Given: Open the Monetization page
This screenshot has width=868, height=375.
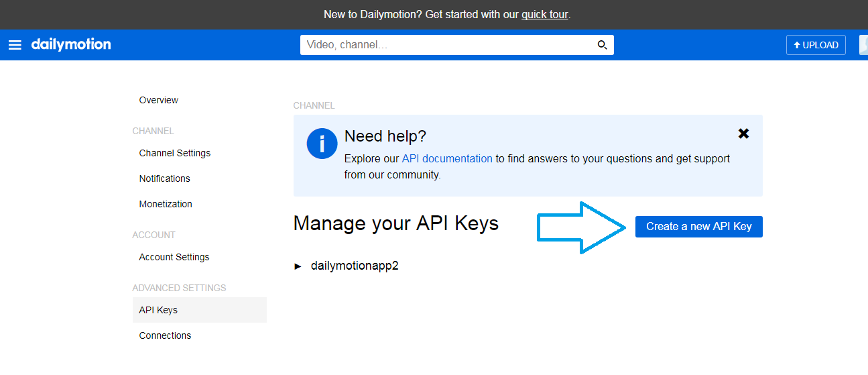Looking at the screenshot, I should pos(166,204).
